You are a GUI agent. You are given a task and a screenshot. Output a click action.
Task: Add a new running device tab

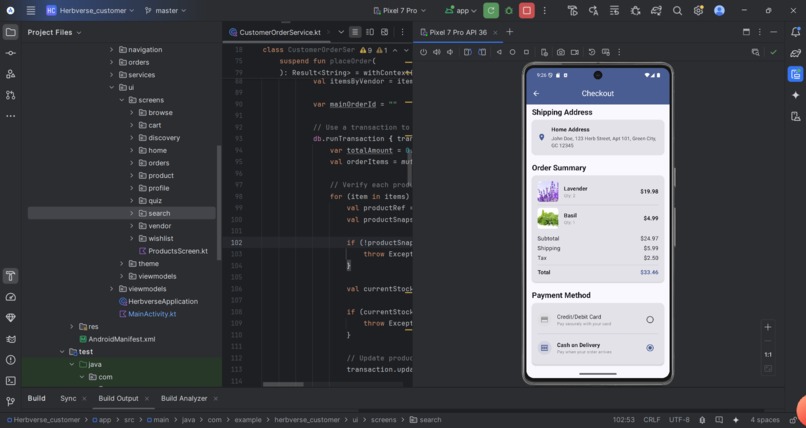(x=509, y=32)
